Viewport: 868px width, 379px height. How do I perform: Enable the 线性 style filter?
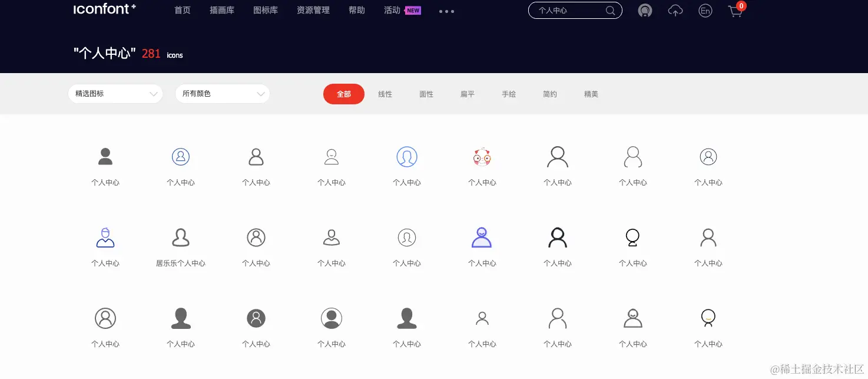click(385, 94)
